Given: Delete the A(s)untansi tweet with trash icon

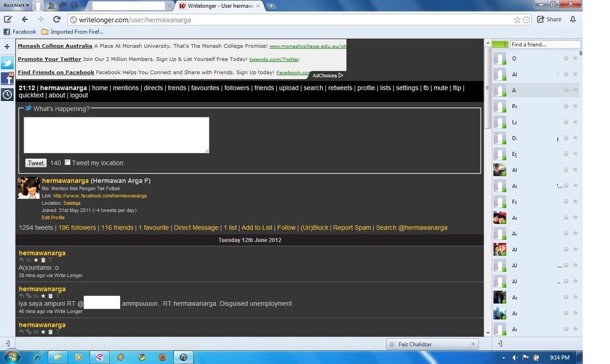Looking at the screenshot, I should (x=43, y=260).
